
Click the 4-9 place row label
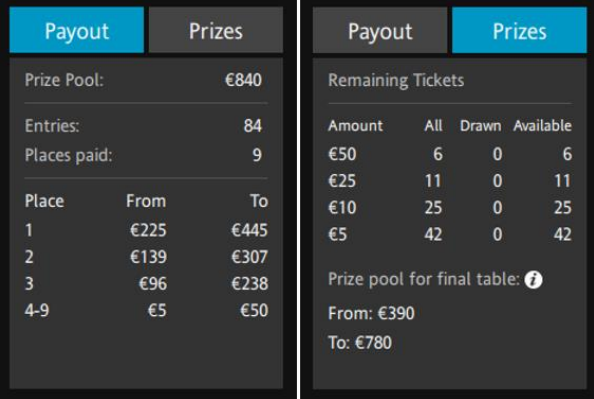coord(37,310)
